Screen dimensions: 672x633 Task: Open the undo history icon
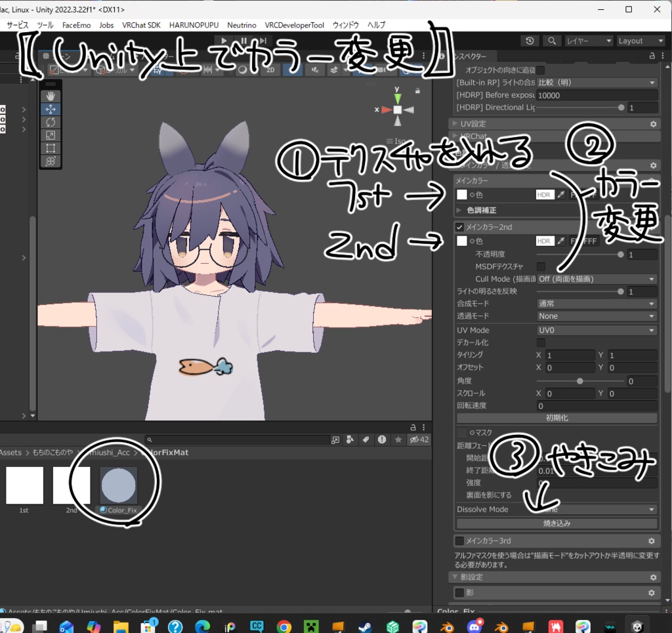click(x=530, y=41)
